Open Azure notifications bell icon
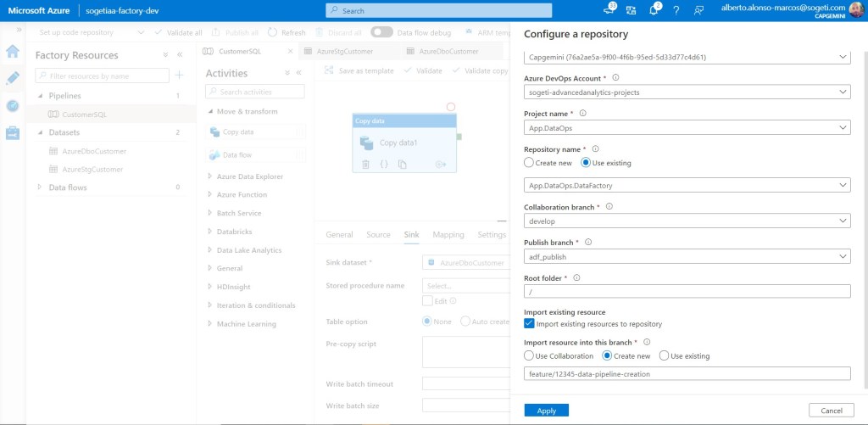The image size is (868, 425). tap(654, 10)
